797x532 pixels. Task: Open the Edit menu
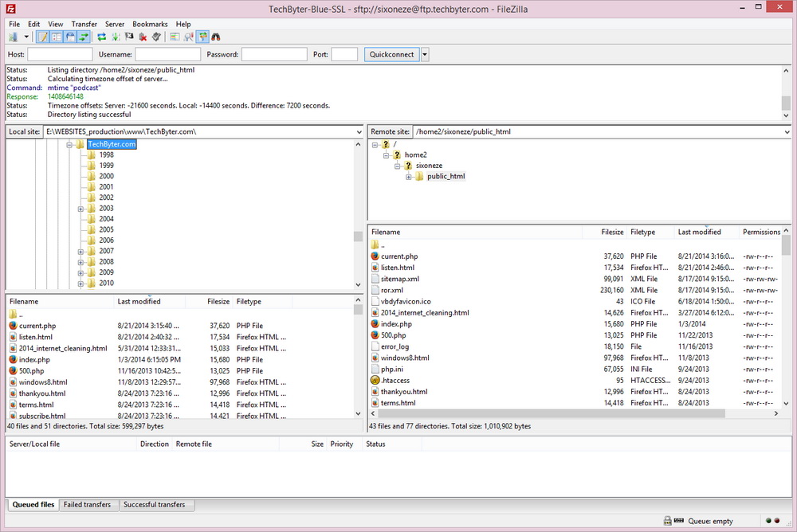tap(33, 24)
